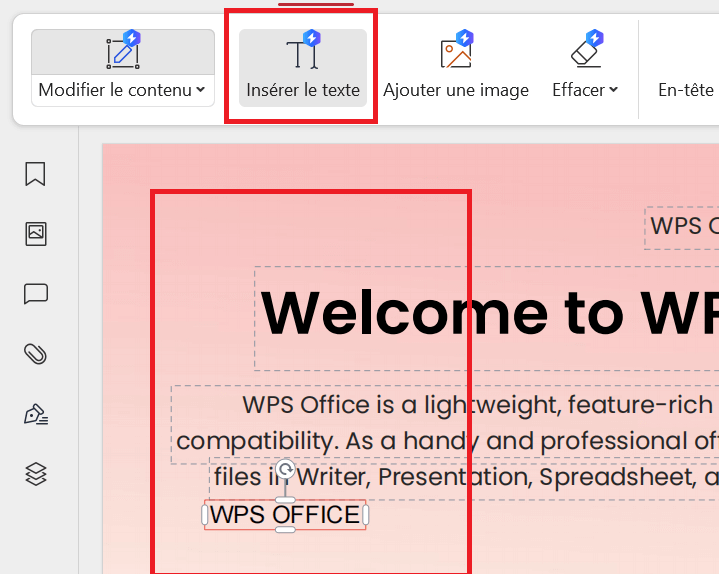Open the comments sidebar panel

point(36,294)
